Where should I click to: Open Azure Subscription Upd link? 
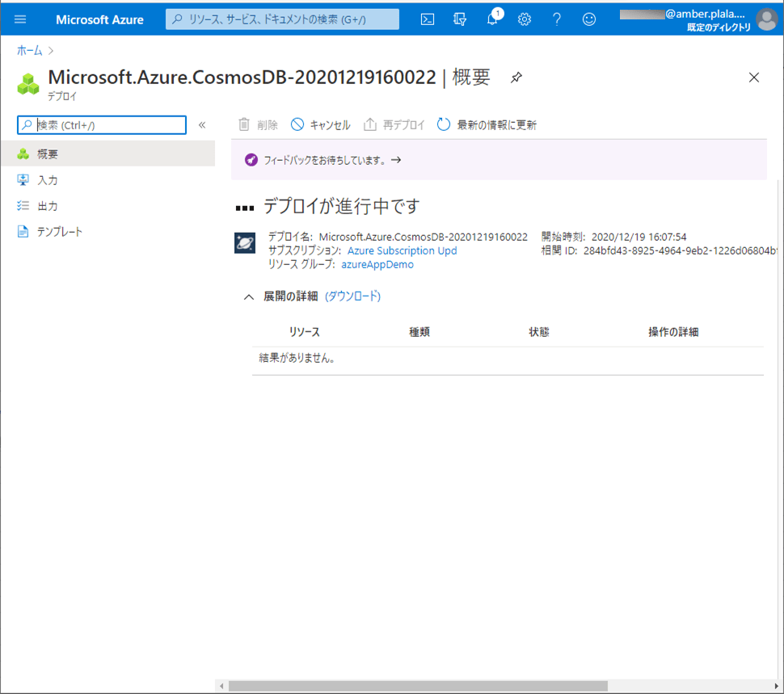coord(402,250)
